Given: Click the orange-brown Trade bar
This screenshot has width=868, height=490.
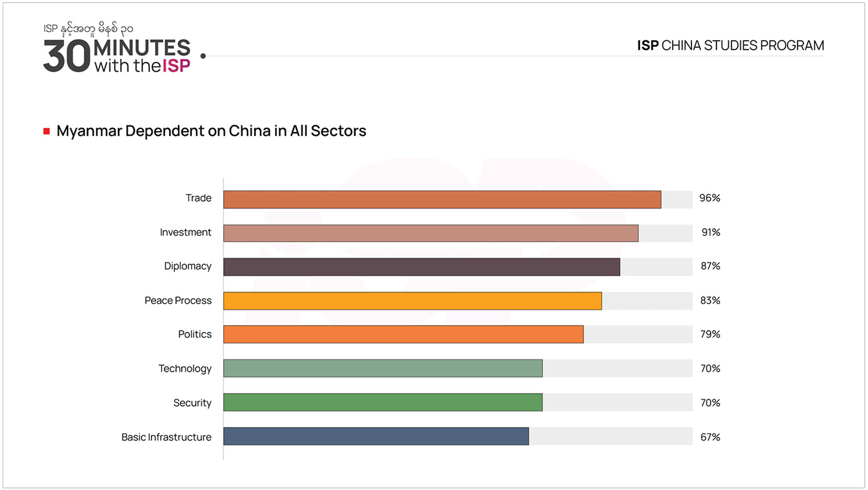Looking at the screenshot, I should [x=442, y=200].
